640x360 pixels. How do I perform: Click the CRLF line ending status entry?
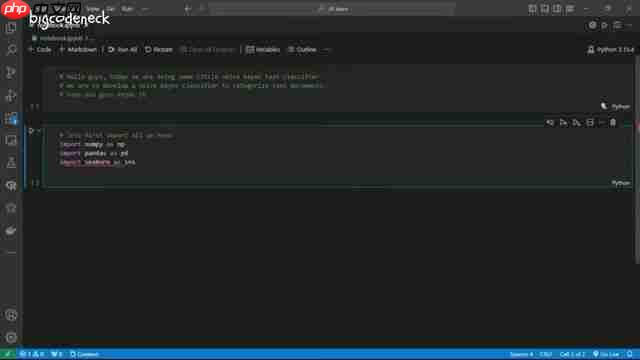tap(546, 354)
